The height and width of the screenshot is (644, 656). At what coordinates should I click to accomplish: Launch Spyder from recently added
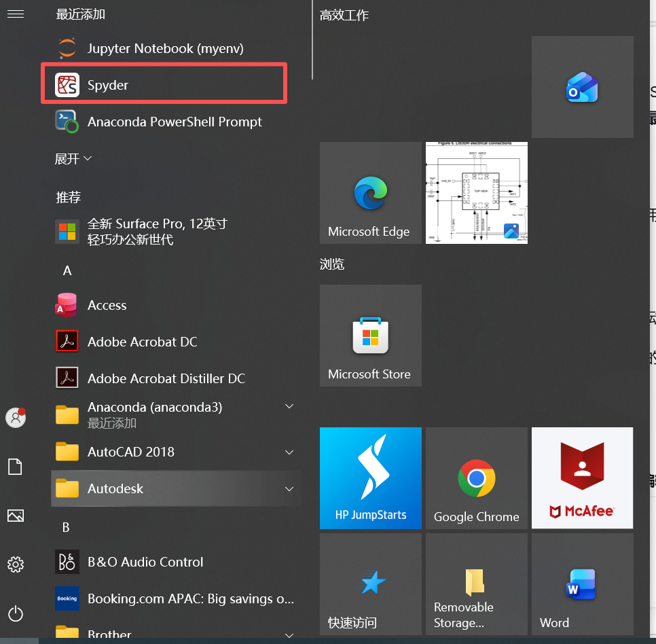(x=164, y=85)
